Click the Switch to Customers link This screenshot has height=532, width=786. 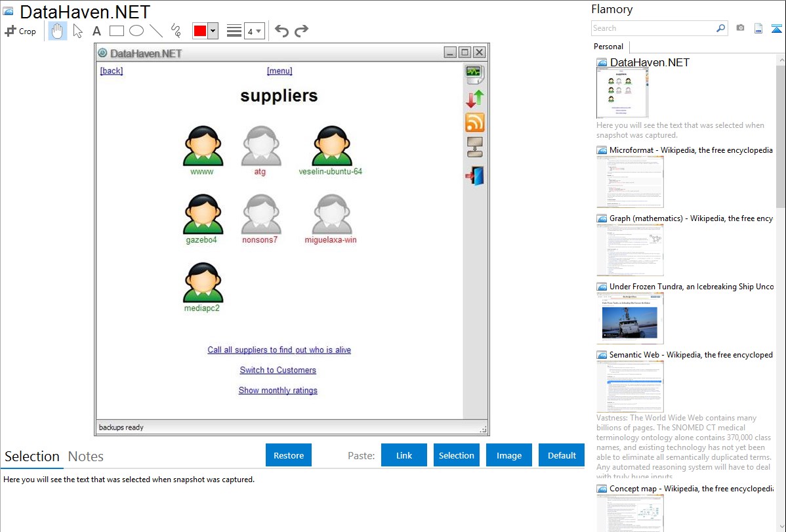pyautogui.click(x=278, y=370)
